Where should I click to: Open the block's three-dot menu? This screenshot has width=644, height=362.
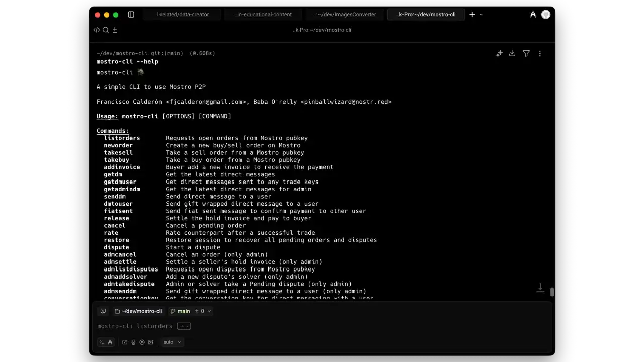click(x=540, y=53)
